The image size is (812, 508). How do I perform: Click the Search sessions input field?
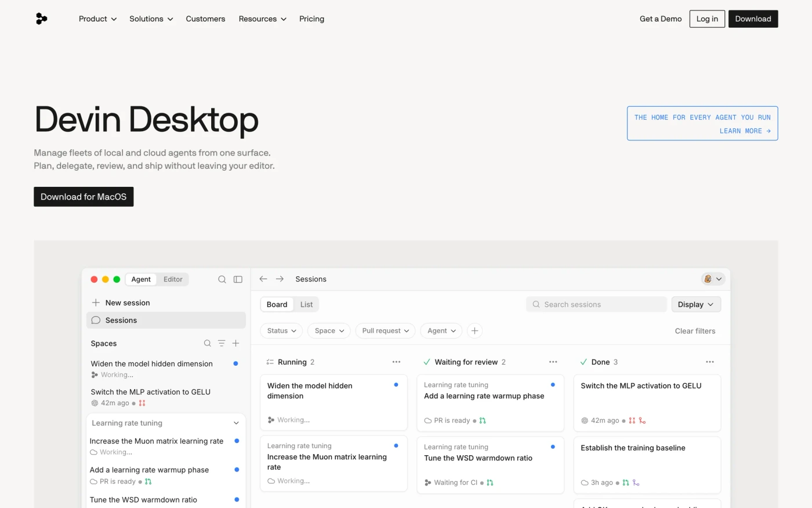tap(596, 305)
